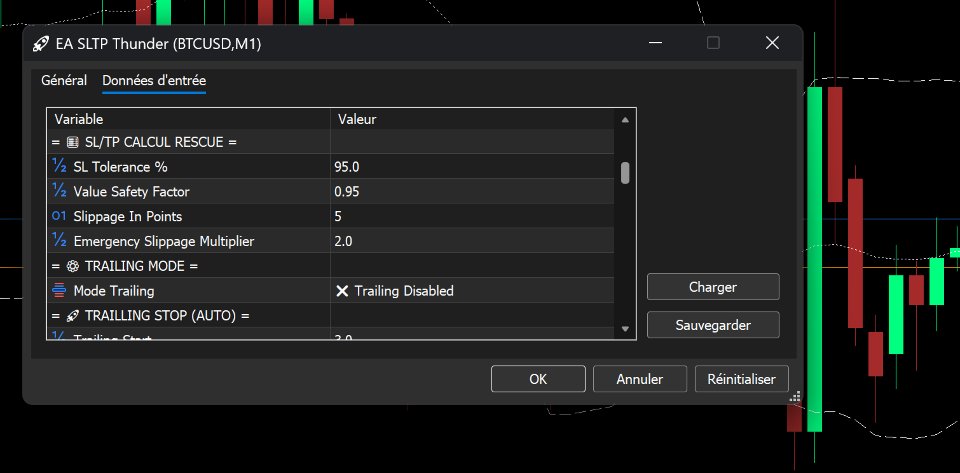Maximize the EA SLTP Thunder dialog
The height and width of the screenshot is (473, 960).
[713, 43]
